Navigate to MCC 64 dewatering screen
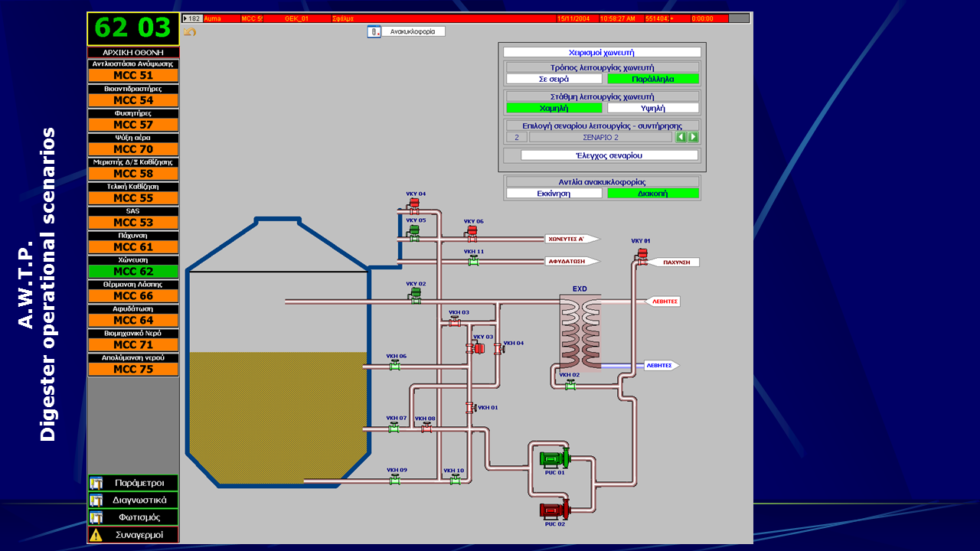The width and height of the screenshot is (980, 551). click(x=133, y=321)
